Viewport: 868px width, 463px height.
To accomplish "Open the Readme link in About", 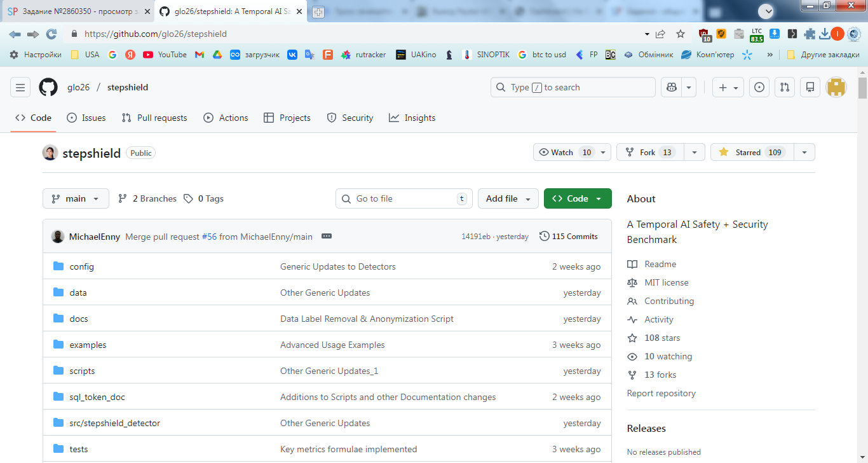I will [652, 264].
